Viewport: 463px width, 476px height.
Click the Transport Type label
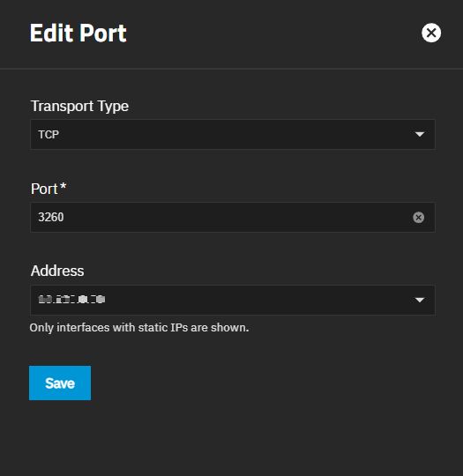(x=80, y=107)
